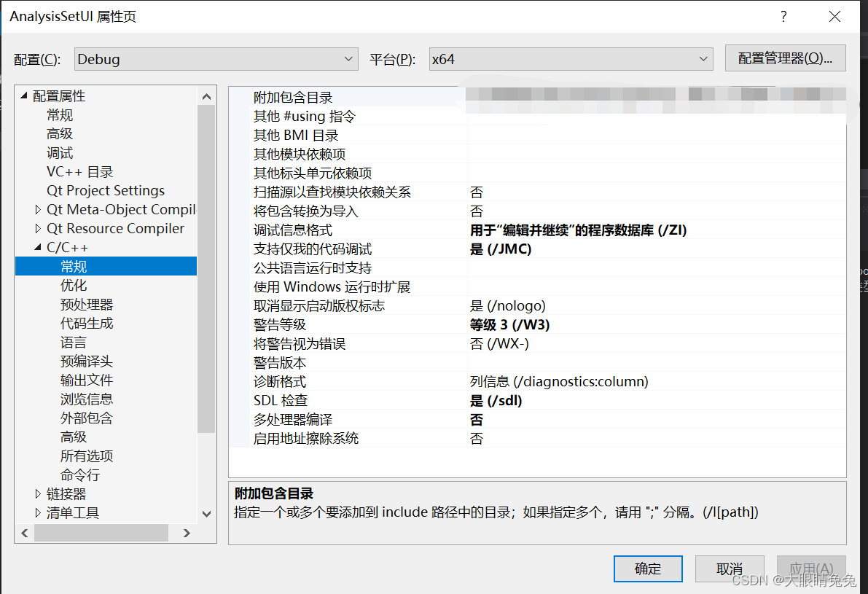The image size is (868, 594).
Task: Click the 是 (/nologo) value
Action: click(x=508, y=305)
